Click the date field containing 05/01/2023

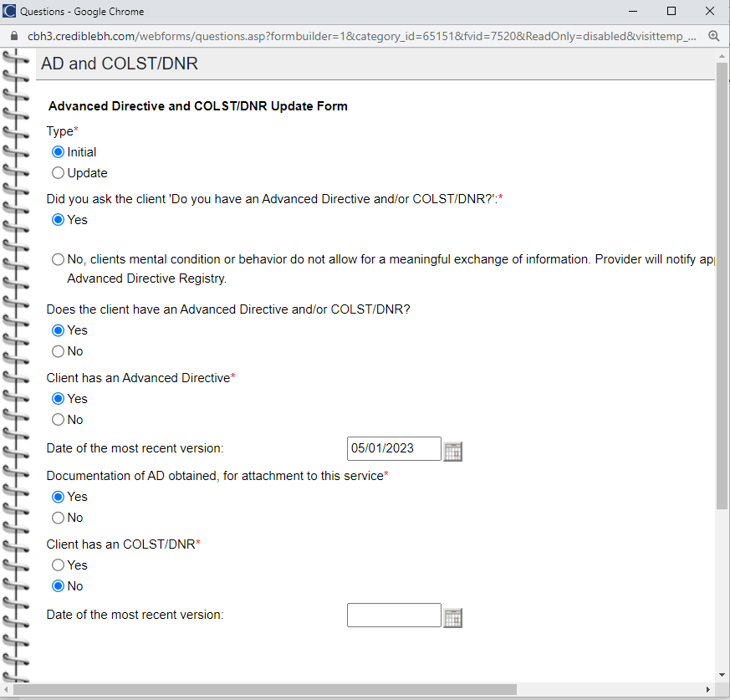pyautogui.click(x=393, y=448)
